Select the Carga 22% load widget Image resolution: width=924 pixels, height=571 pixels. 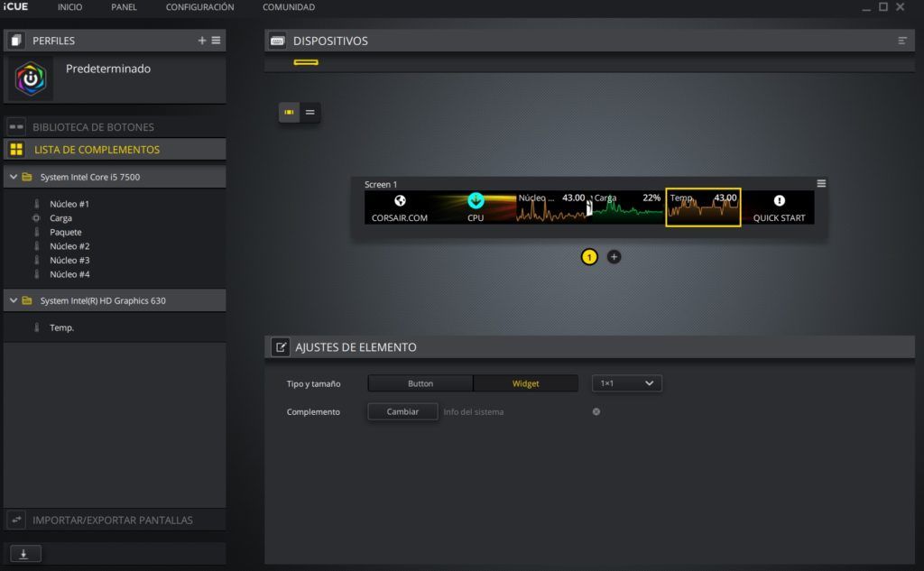point(628,207)
